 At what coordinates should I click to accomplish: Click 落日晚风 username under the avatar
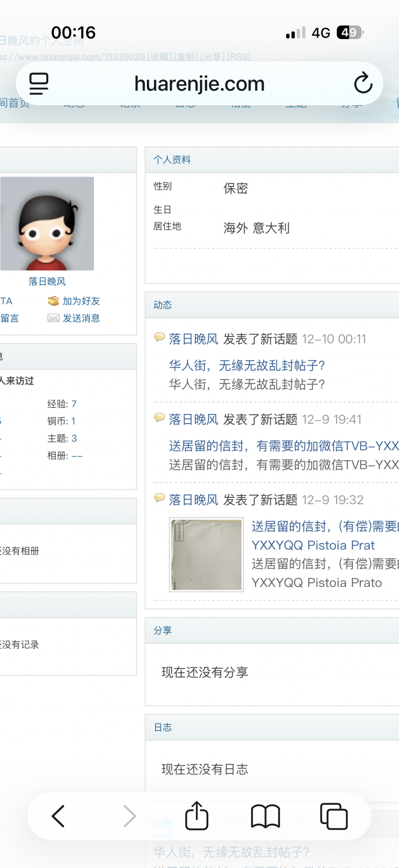click(x=47, y=282)
